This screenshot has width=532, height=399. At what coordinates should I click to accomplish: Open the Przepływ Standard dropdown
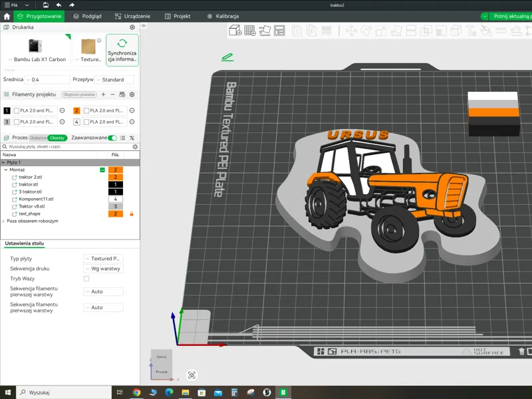[x=114, y=80]
